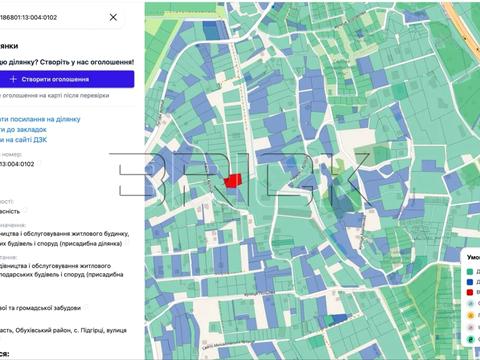Click the yellow circle icon in legend

point(470,315)
